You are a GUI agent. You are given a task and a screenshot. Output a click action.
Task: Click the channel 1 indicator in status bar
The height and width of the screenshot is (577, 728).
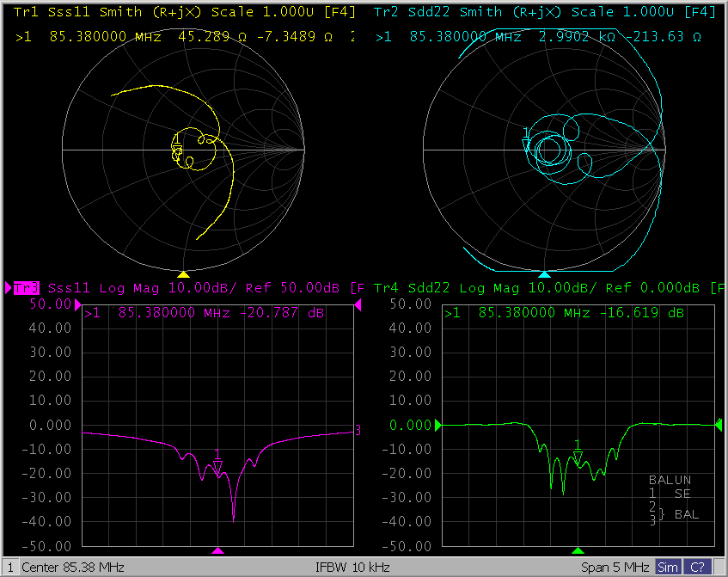[10, 568]
